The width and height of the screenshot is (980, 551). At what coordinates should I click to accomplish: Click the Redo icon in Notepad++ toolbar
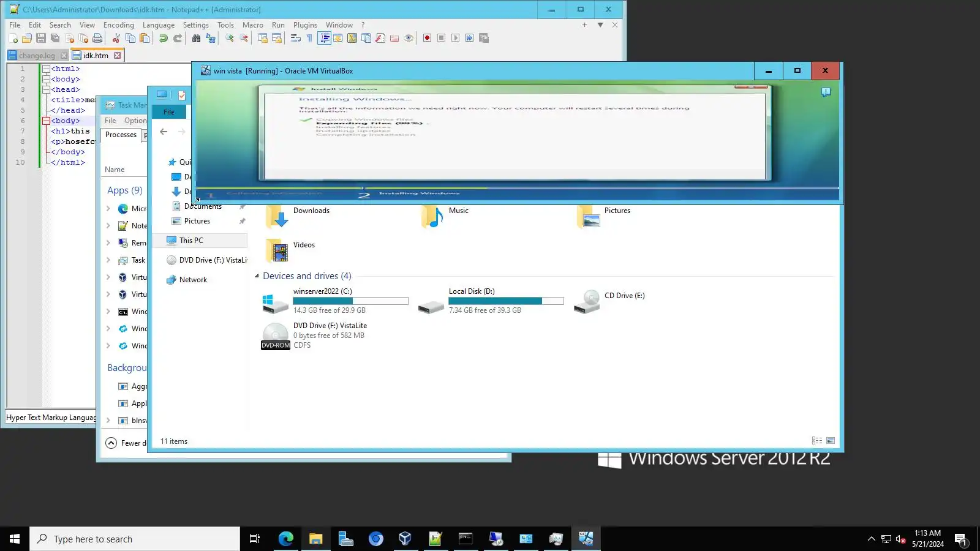(x=178, y=38)
